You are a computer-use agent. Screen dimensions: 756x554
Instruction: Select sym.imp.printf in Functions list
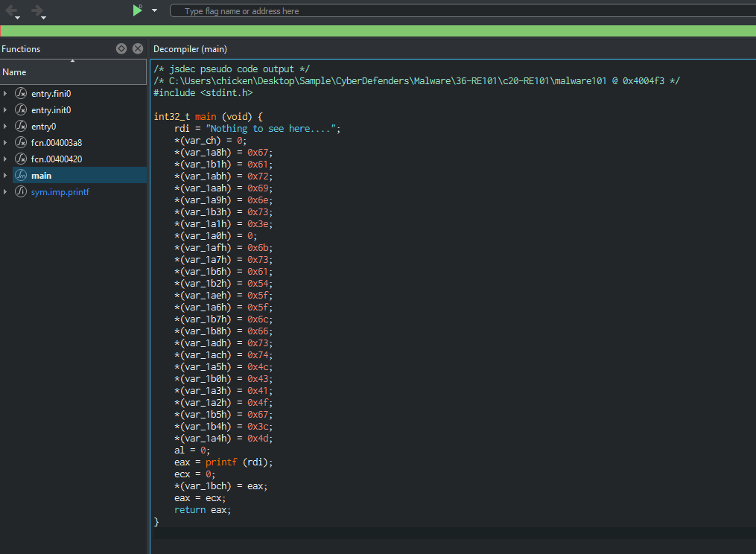click(x=60, y=192)
